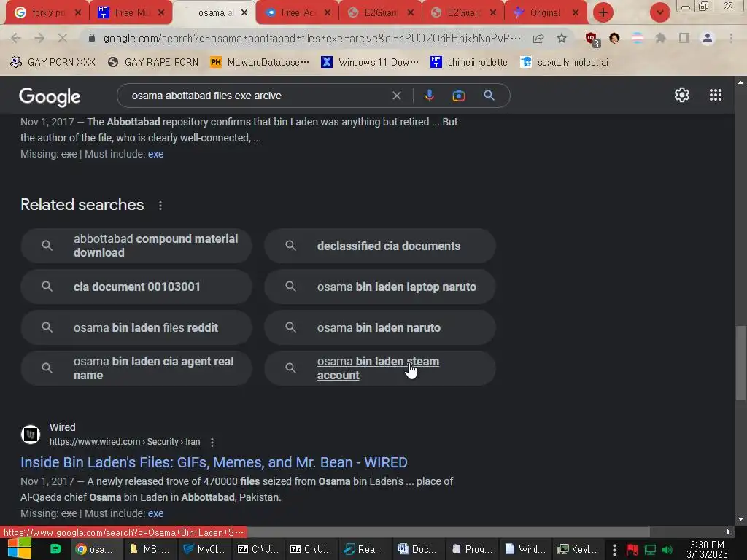Switch to the 'Doc…' taskbar window
The height and width of the screenshot is (560, 747).
point(418,549)
